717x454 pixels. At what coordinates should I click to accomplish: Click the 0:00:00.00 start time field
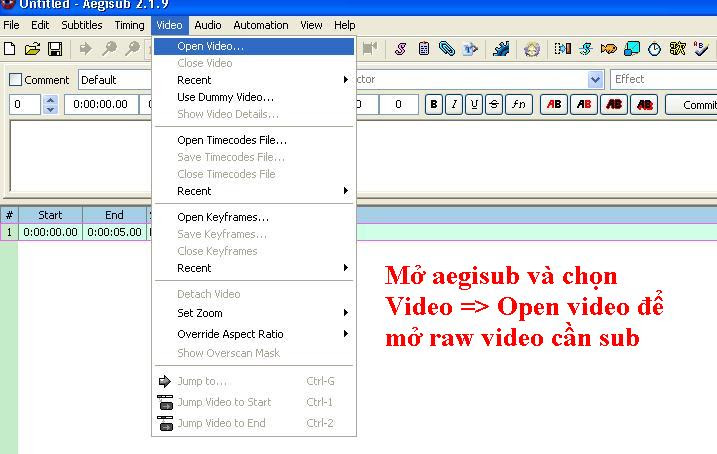101,104
